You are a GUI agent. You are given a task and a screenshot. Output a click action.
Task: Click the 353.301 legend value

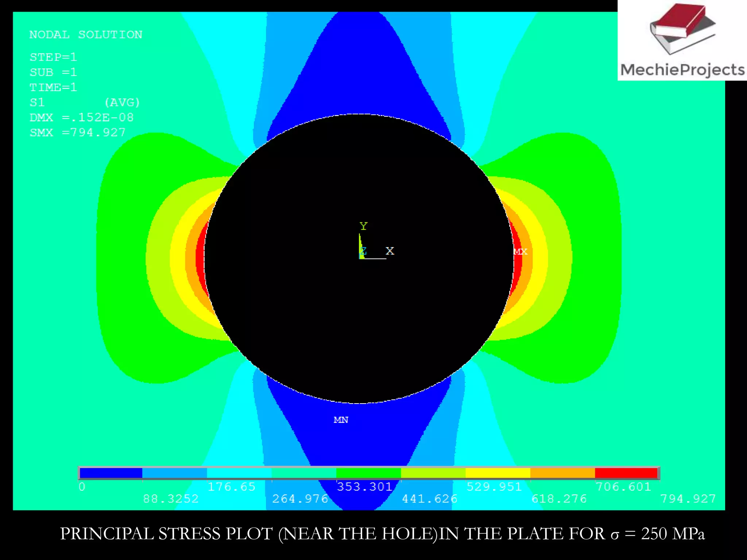point(365,487)
